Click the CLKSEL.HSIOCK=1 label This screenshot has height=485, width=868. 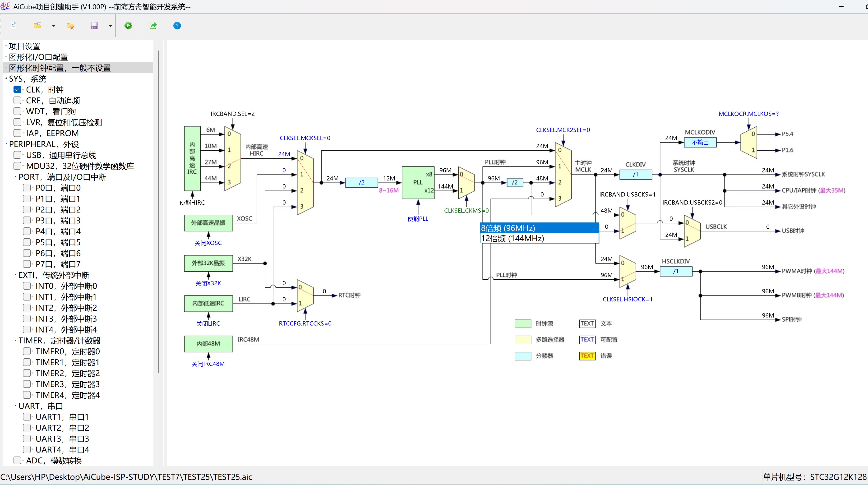click(628, 299)
